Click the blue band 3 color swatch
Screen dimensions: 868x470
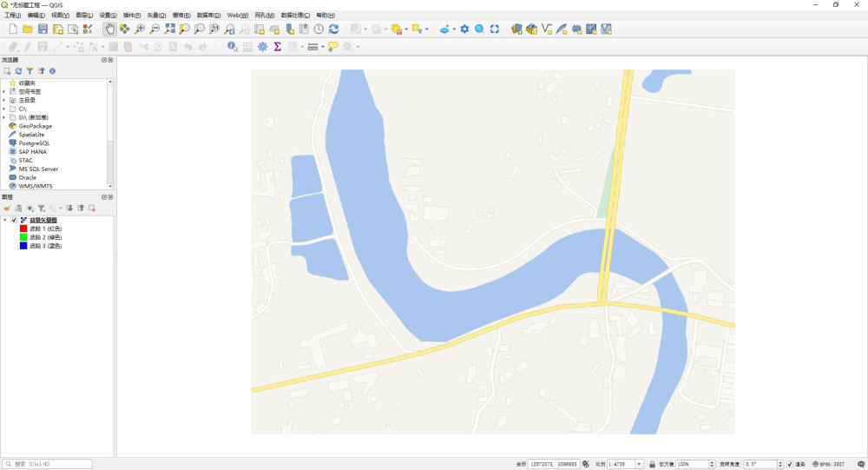[x=23, y=246]
